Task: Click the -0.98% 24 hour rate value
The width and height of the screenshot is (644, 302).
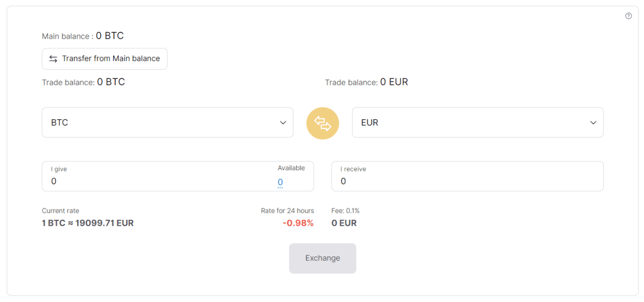Action: [x=298, y=223]
